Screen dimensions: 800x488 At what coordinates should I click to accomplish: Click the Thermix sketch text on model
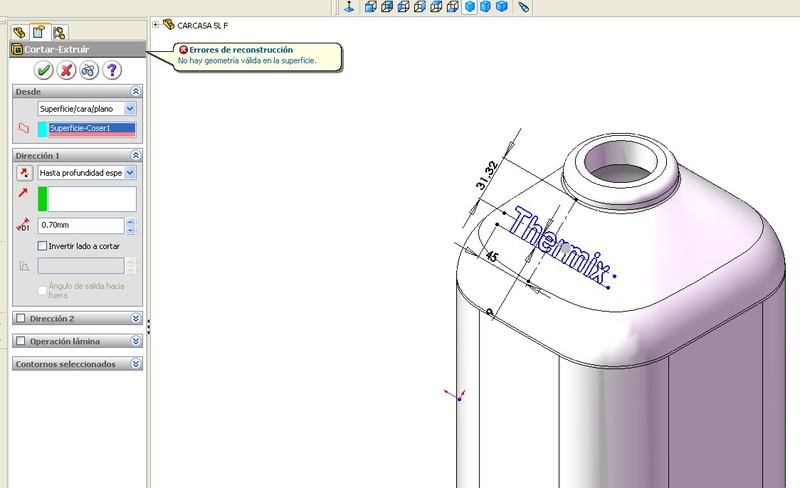point(561,245)
